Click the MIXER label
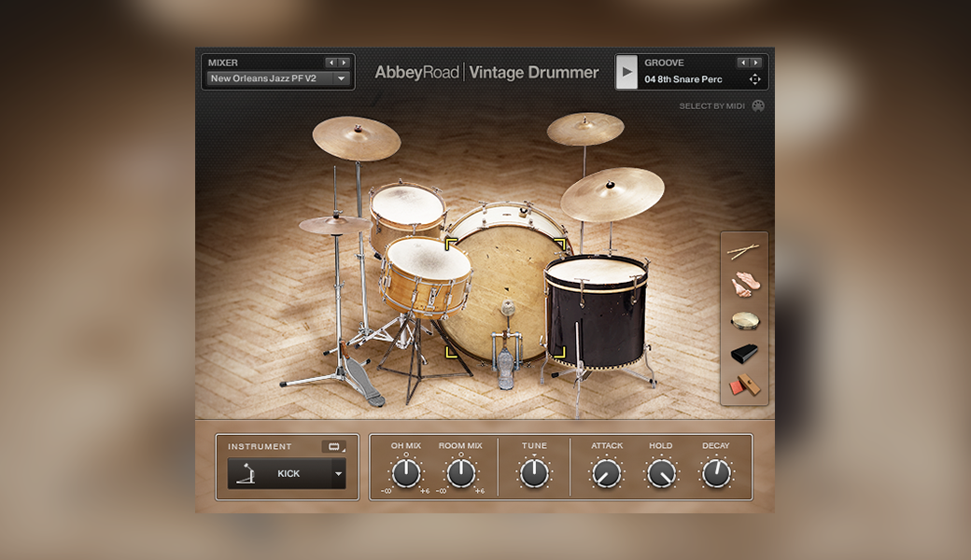This screenshot has width=971, height=560. pyautogui.click(x=223, y=63)
